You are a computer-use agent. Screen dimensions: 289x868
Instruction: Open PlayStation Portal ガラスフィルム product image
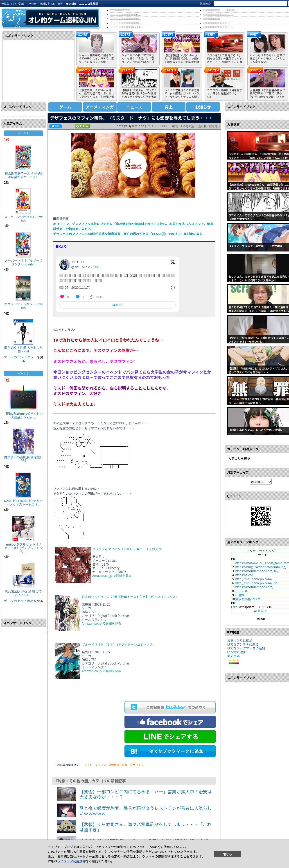coord(23,575)
